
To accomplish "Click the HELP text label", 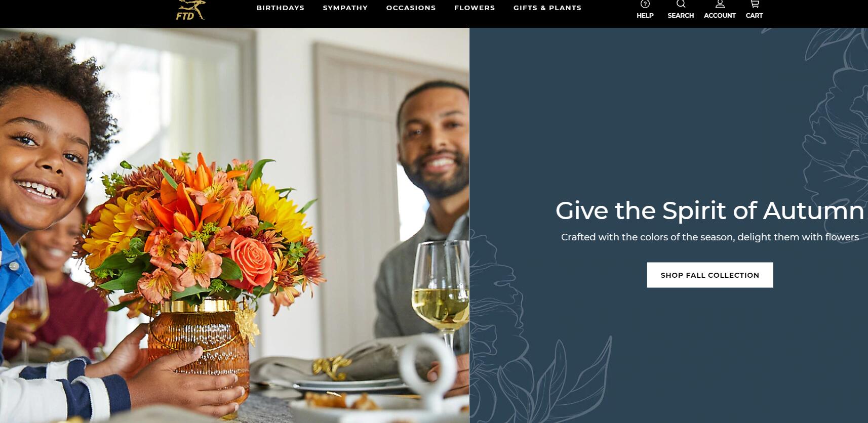I will (645, 16).
